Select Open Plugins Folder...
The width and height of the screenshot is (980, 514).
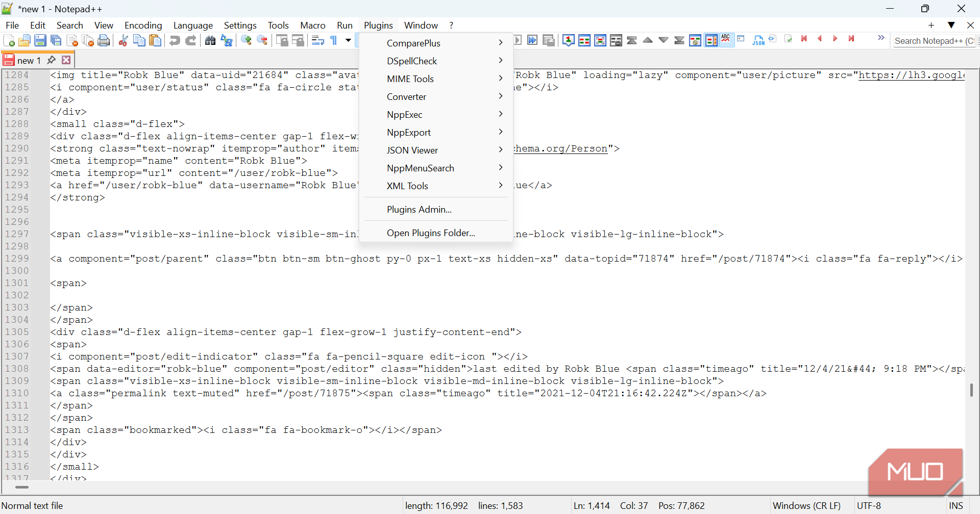coord(436,233)
